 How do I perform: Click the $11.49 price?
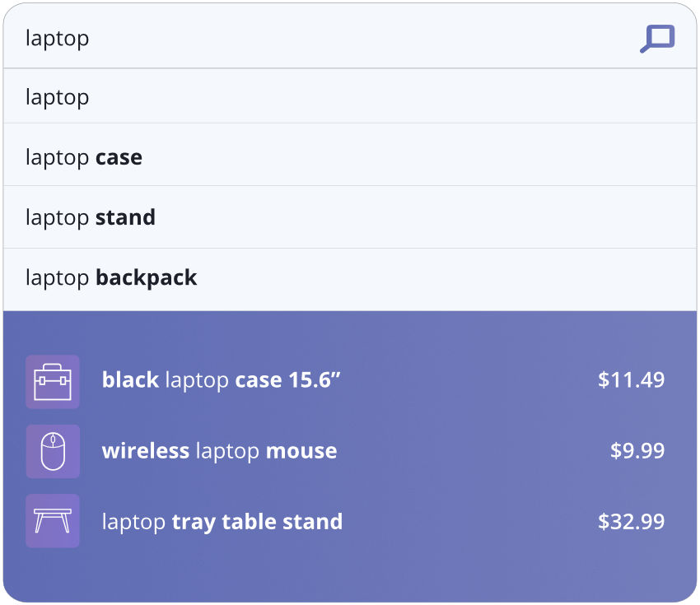[631, 380]
